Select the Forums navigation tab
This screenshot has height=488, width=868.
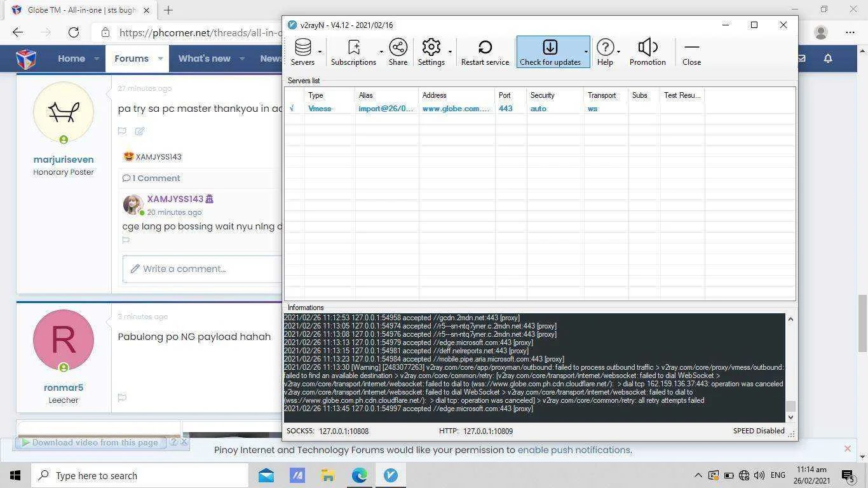coord(132,58)
